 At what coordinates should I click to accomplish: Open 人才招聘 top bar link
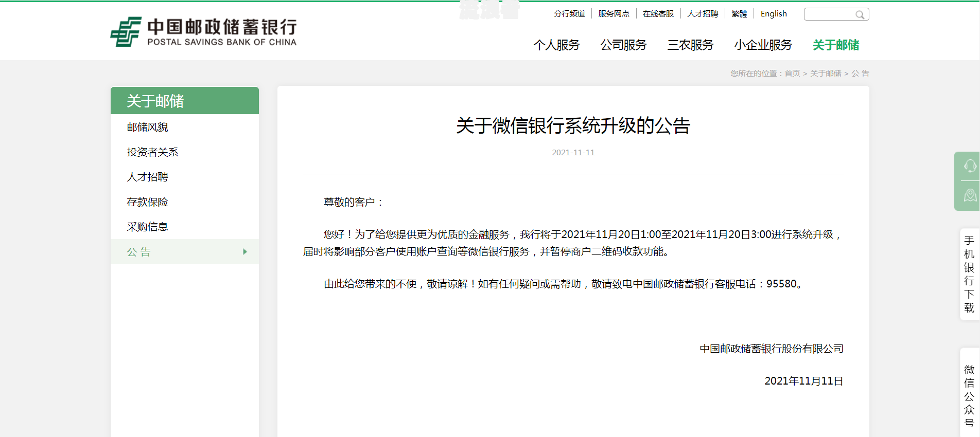click(x=703, y=14)
